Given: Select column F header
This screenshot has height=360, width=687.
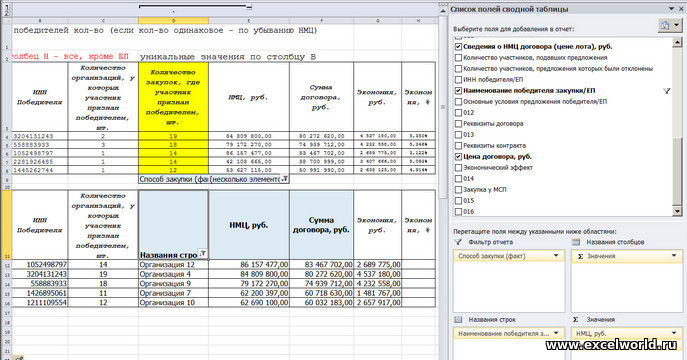Looking at the screenshot, I should [x=321, y=21].
